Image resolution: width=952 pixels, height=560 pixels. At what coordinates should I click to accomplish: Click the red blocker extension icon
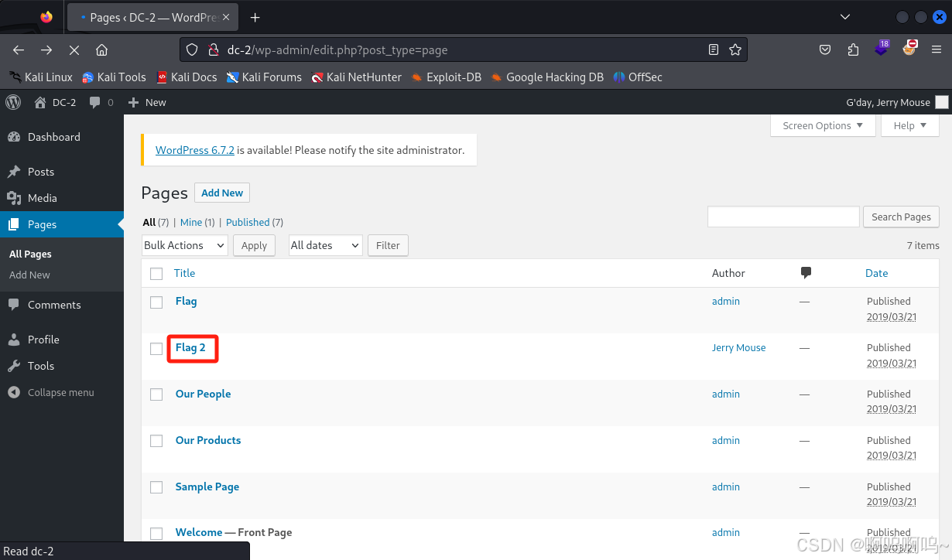point(910,48)
